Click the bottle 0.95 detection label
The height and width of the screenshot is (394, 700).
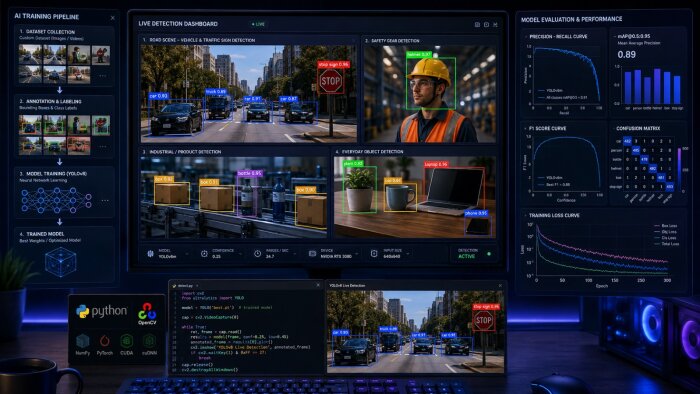tap(250, 173)
